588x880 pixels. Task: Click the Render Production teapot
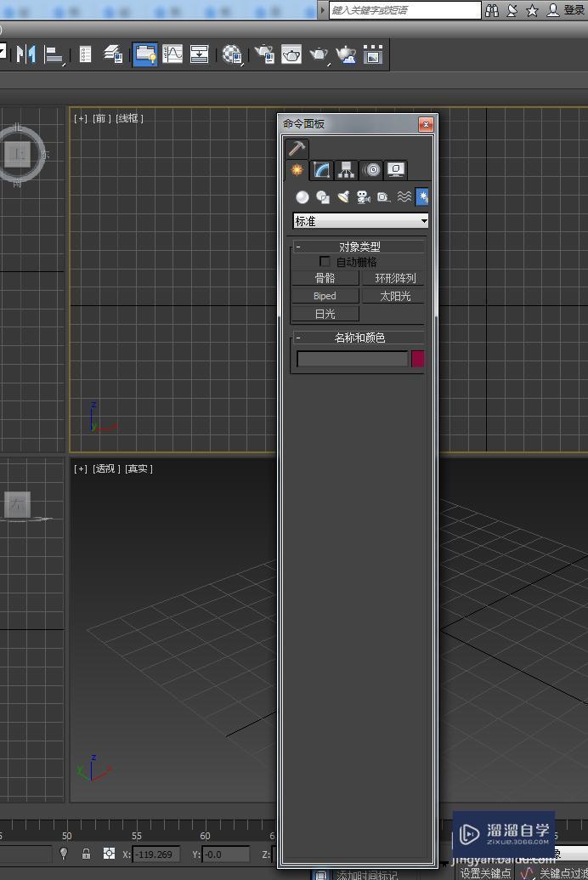pos(319,54)
